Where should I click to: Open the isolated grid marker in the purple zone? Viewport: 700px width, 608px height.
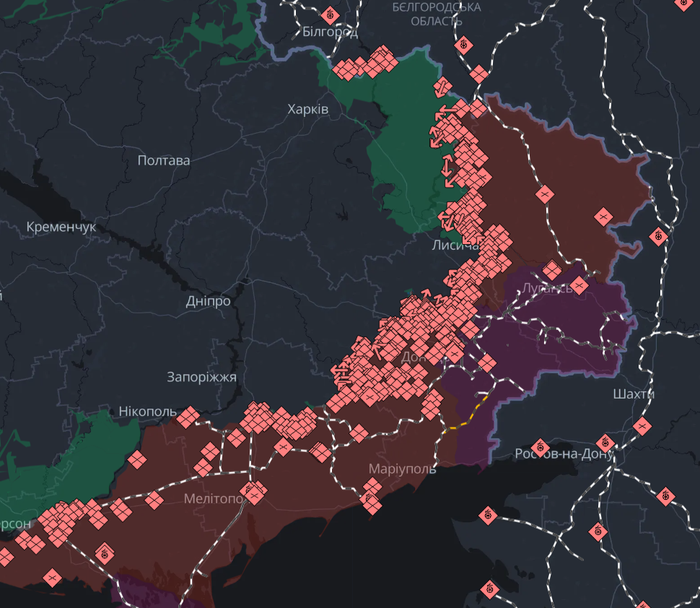point(487,362)
